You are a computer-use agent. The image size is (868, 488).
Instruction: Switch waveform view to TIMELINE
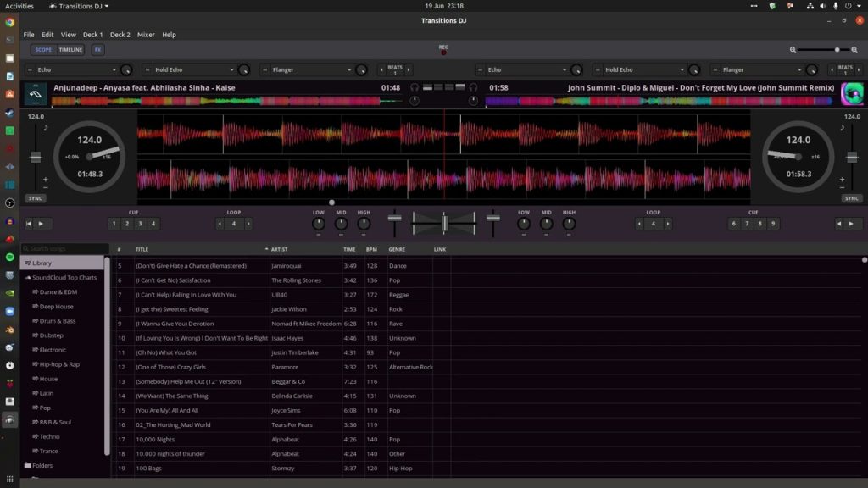[x=70, y=50]
